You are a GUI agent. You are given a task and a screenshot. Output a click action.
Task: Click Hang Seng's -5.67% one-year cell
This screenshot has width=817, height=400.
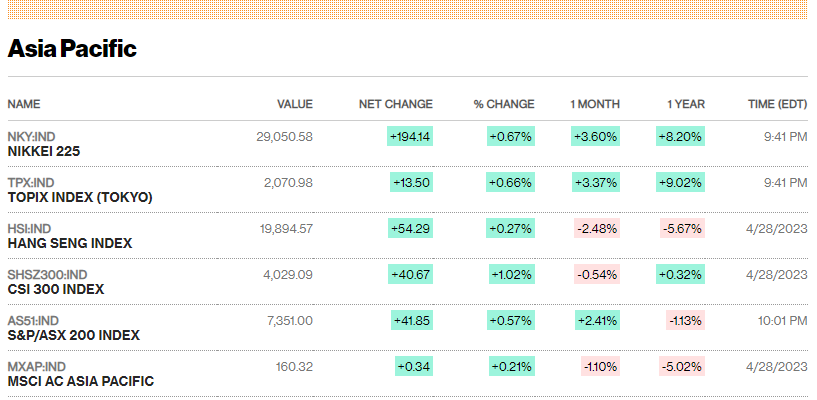683,228
